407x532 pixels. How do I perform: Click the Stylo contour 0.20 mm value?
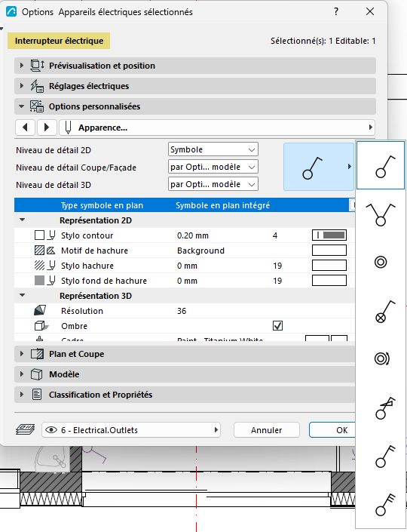point(193,235)
